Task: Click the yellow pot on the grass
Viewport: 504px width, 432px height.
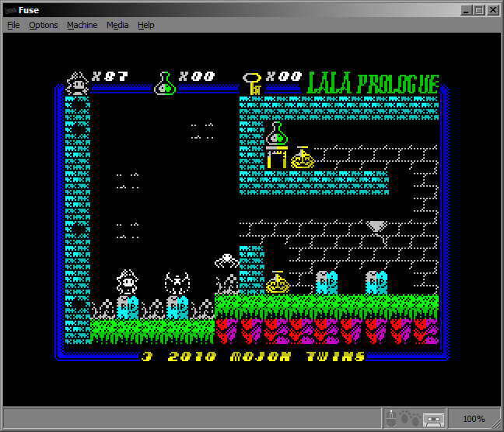Action: point(278,282)
